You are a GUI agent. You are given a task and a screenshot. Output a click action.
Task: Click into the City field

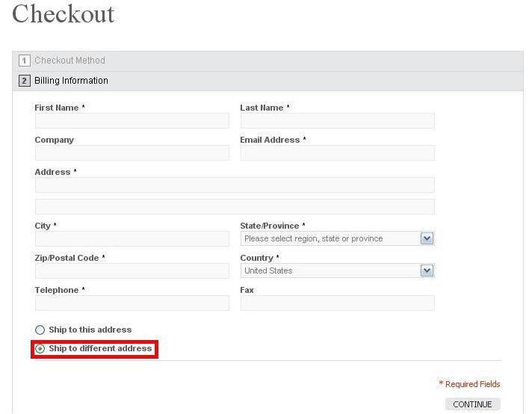132,239
